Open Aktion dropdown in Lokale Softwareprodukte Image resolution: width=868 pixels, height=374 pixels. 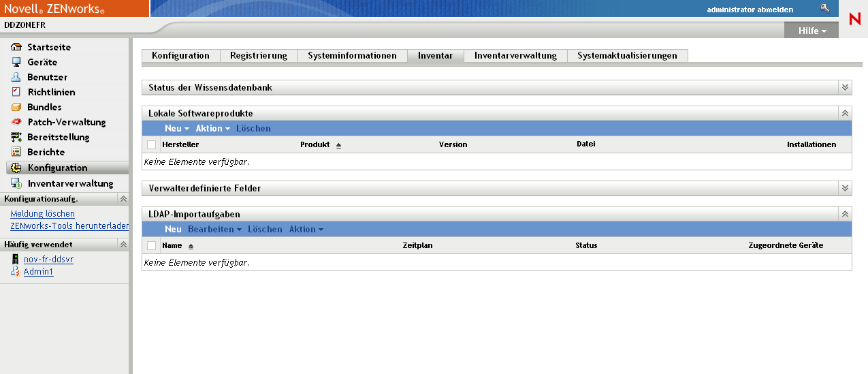[212, 128]
